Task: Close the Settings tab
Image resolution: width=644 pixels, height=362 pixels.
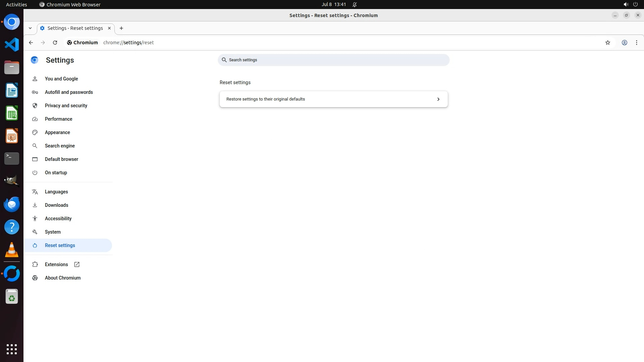Action: coord(109,28)
